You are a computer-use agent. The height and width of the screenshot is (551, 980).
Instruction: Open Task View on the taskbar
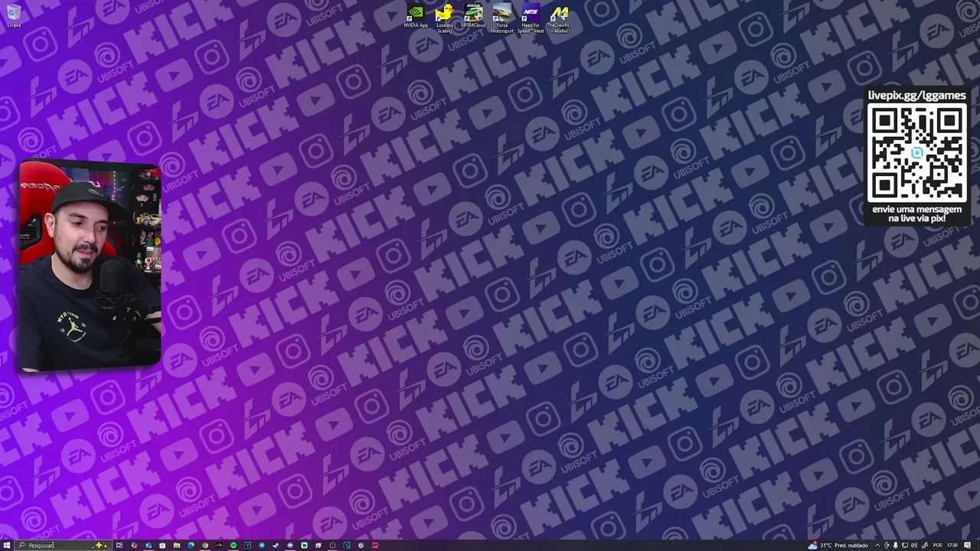119,545
